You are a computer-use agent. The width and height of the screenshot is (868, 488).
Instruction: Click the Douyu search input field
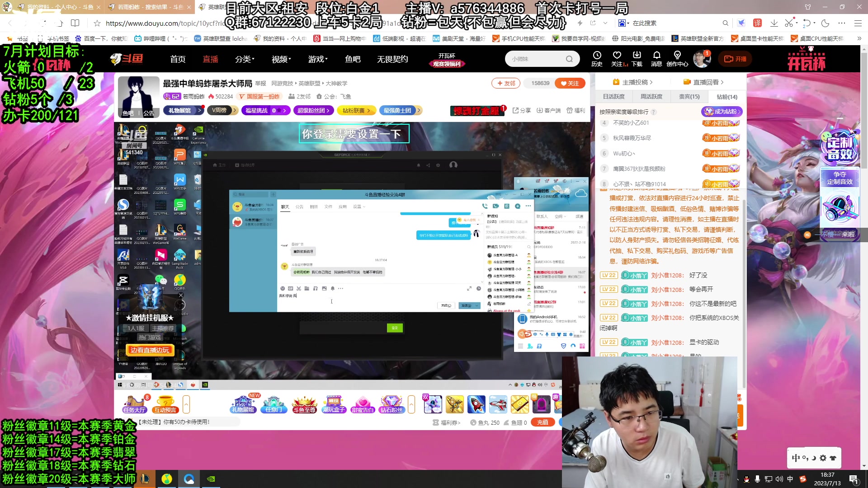(x=536, y=59)
